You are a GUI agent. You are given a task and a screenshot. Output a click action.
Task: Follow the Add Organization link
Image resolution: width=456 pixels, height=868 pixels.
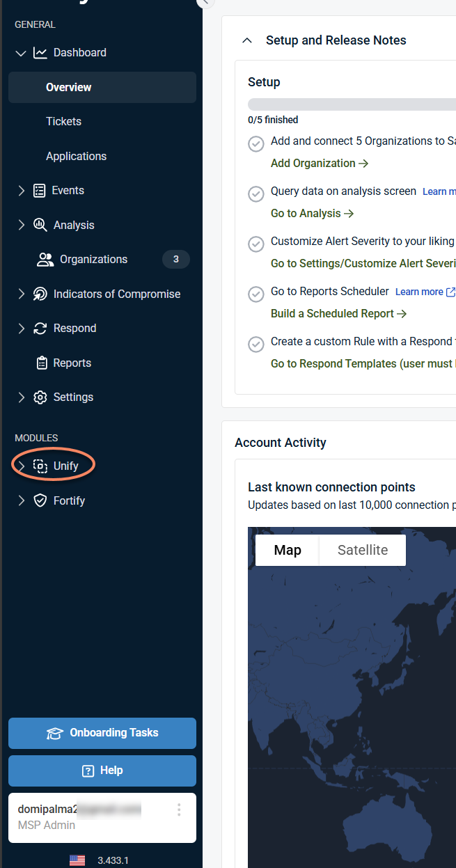tap(319, 164)
